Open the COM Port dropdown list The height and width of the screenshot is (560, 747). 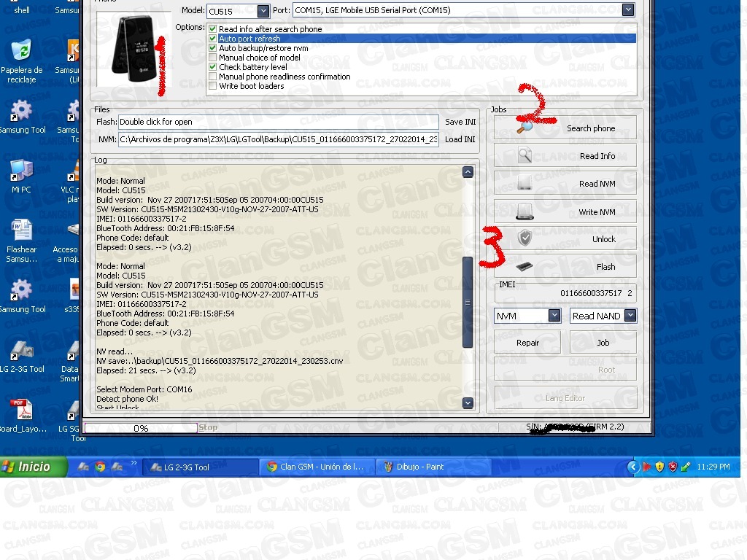628,10
